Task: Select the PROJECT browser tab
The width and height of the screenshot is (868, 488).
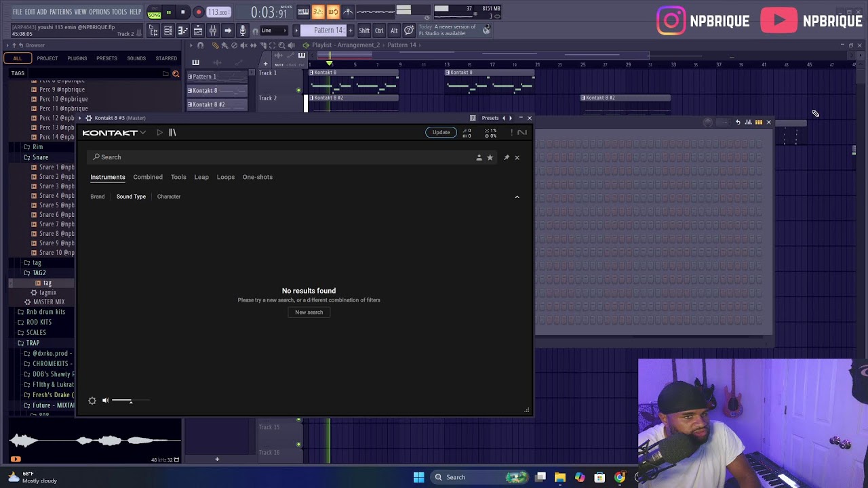Action: click(47, 58)
